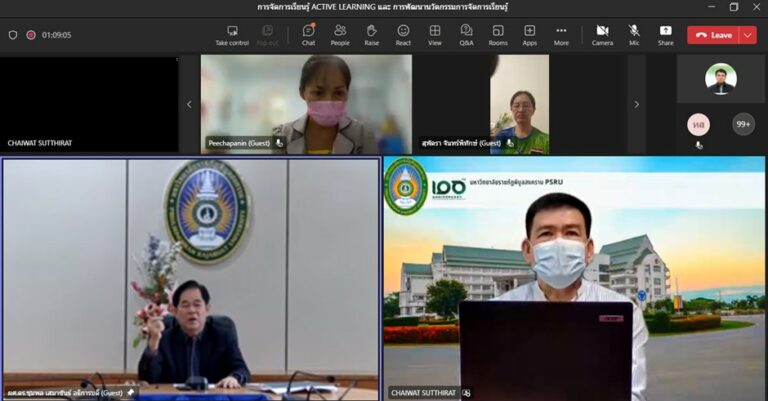
Task: Select Peechapanin guest video tile
Action: 306,104
